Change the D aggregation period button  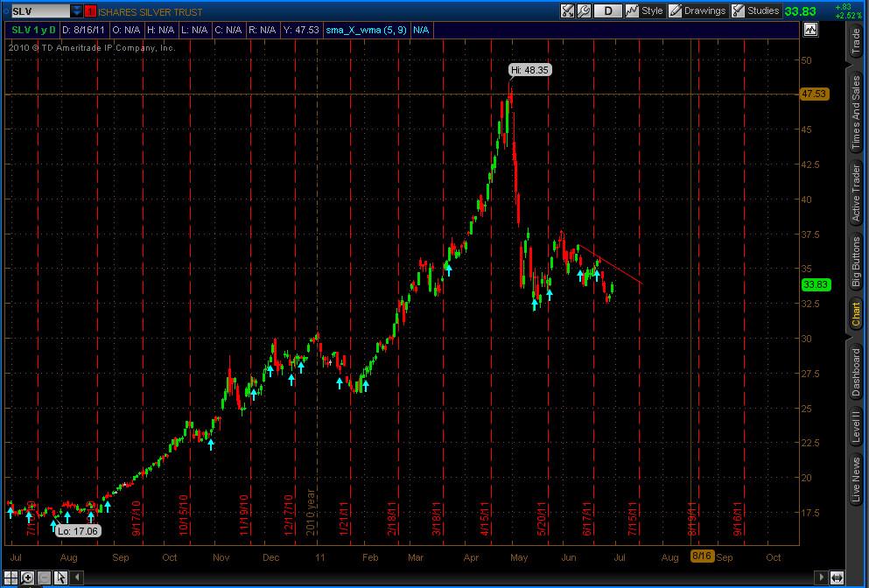coord(608,11)
